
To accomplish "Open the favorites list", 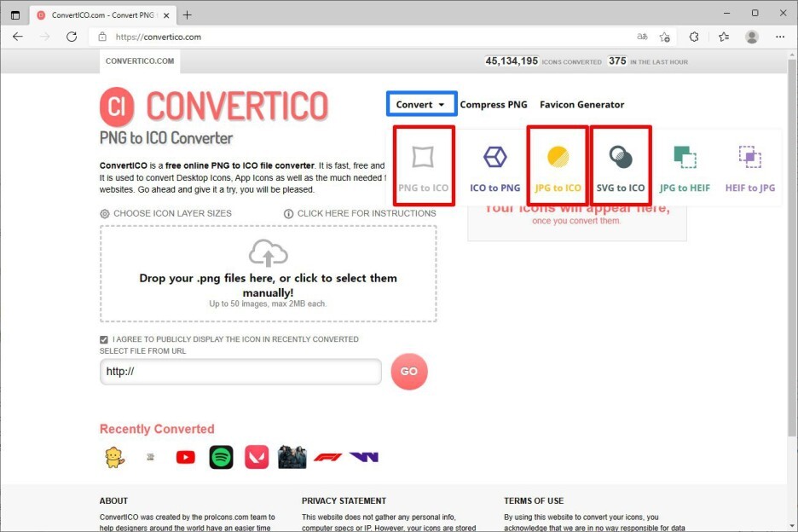I will coord(724,37).
